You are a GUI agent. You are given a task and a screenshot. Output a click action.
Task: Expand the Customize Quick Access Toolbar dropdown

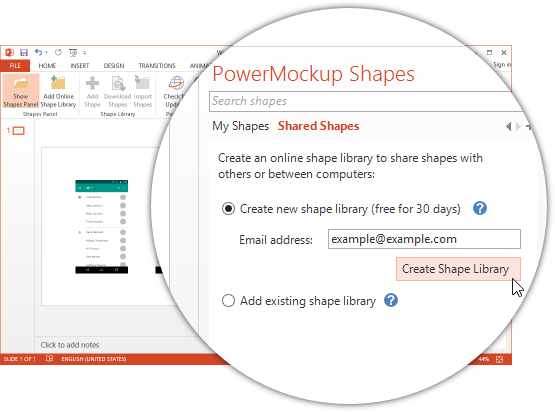(x=85, y=53)
